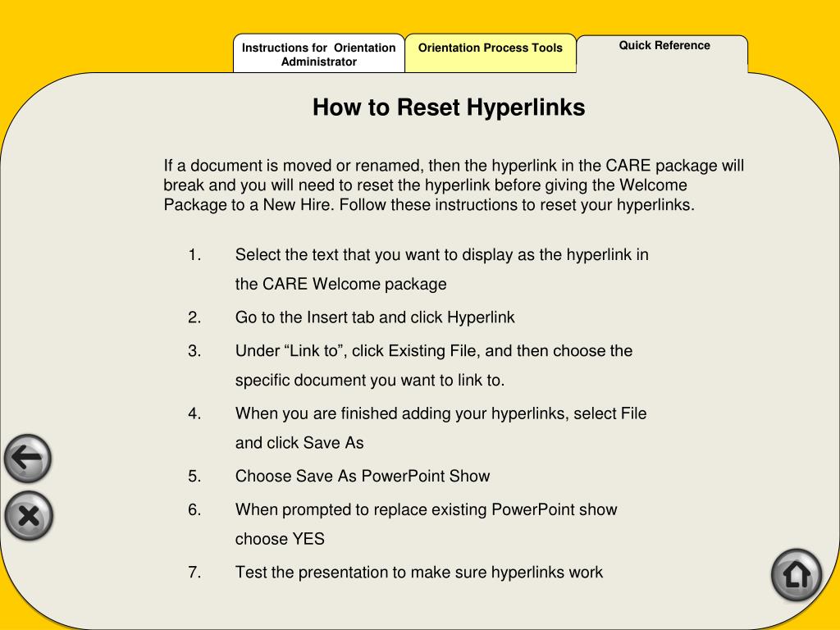Click the round X close button
Viewport: 840px width, 630px height.
coord(29,516)
